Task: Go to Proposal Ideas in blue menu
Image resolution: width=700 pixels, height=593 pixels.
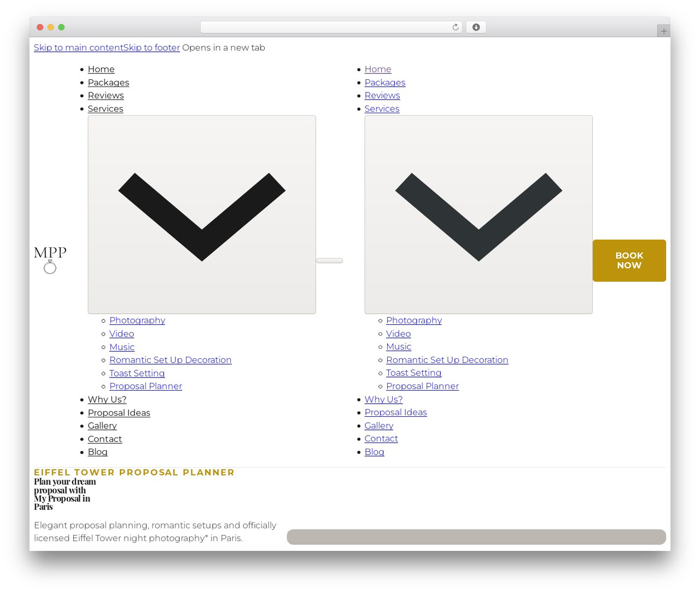Action: (x=395, y=412)
